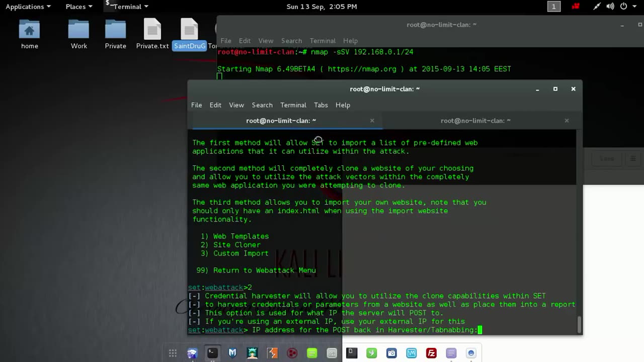644x362 pixels.
Task: Click the front window title root@no-limit-clan
Action: point(384,89)
